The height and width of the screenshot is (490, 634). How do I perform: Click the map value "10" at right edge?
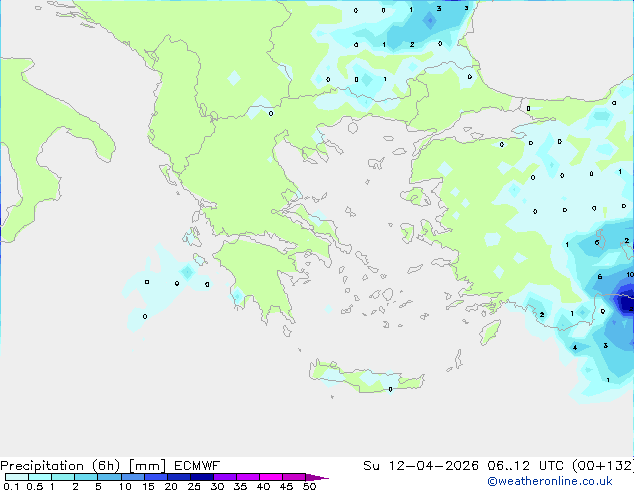[630, 275]
